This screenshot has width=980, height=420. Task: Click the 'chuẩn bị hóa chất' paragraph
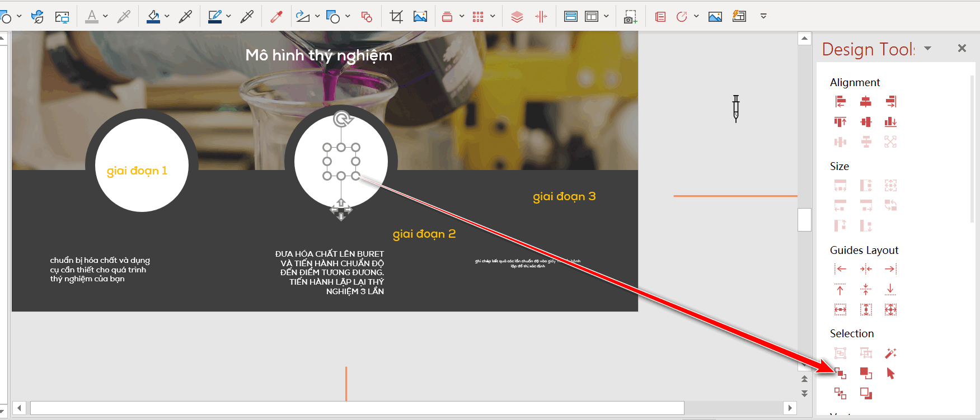100,270
